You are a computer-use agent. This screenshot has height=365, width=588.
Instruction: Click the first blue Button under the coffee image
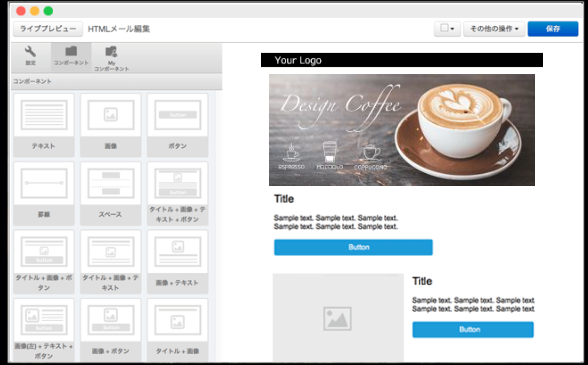coord(353,247)
